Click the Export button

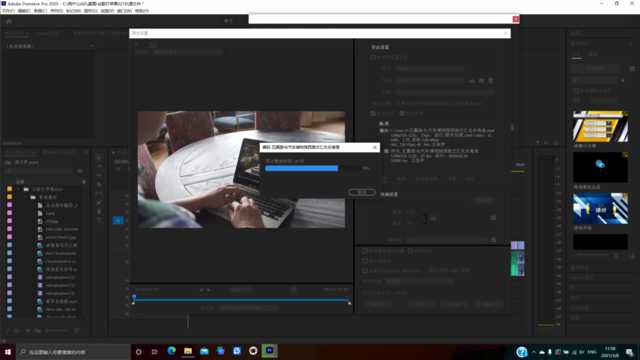tap(455, 304)
